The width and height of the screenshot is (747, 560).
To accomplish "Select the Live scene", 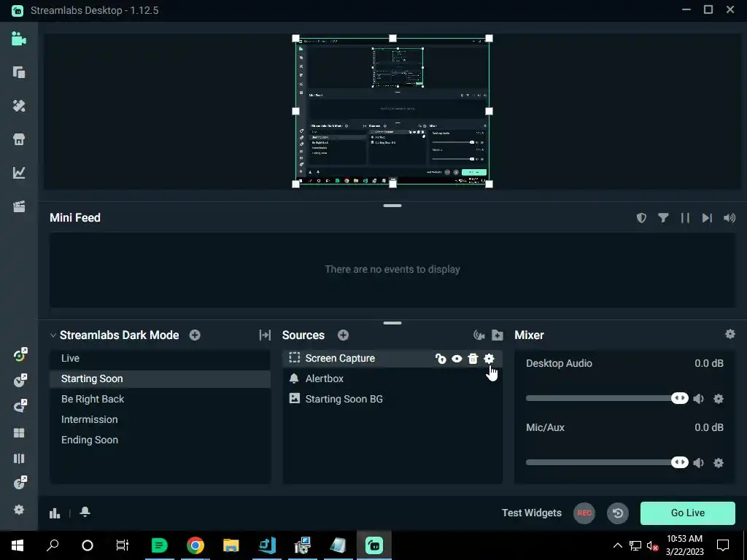I will point(160,358).
